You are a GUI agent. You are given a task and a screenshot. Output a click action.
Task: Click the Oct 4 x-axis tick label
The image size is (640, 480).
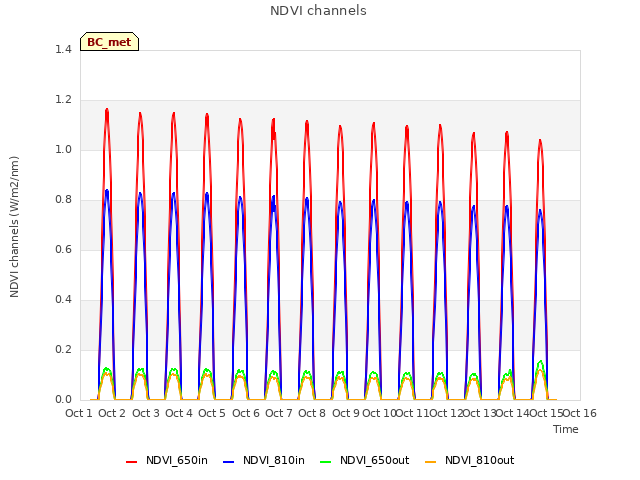[x=179, y=413]
